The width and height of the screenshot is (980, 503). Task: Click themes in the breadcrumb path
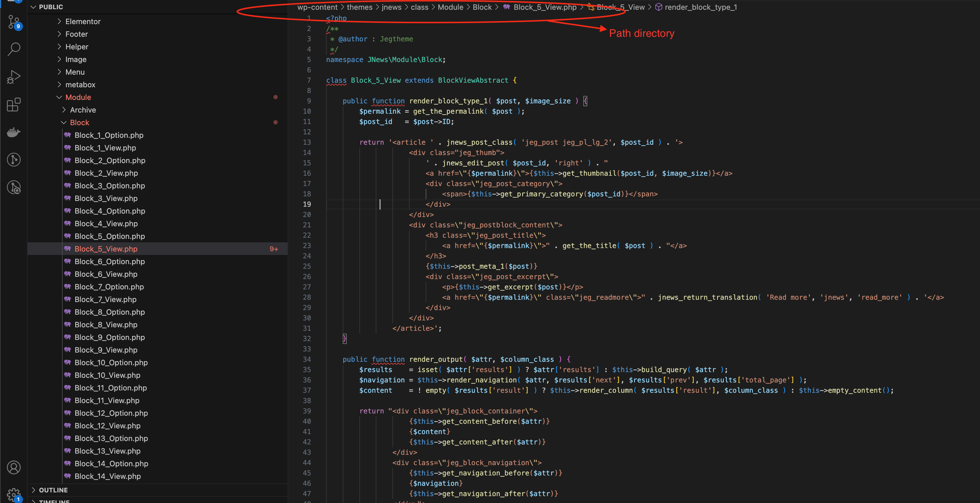pos(359,7)
